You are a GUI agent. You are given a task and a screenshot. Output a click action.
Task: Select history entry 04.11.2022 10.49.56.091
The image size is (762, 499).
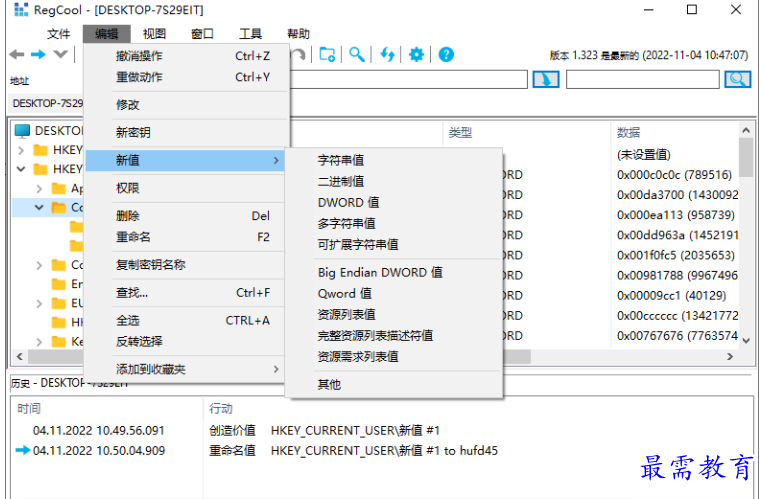click(x=99, y=430)
